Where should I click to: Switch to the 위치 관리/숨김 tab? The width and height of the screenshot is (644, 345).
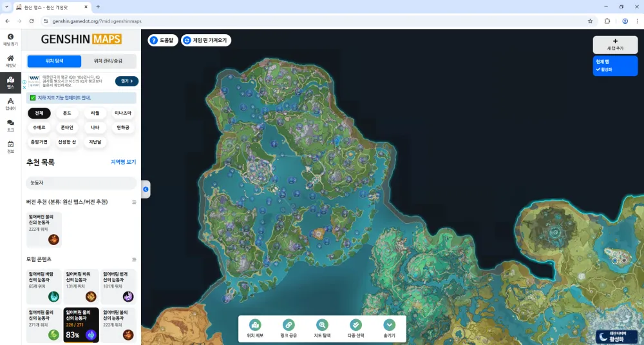pos(109,61)
